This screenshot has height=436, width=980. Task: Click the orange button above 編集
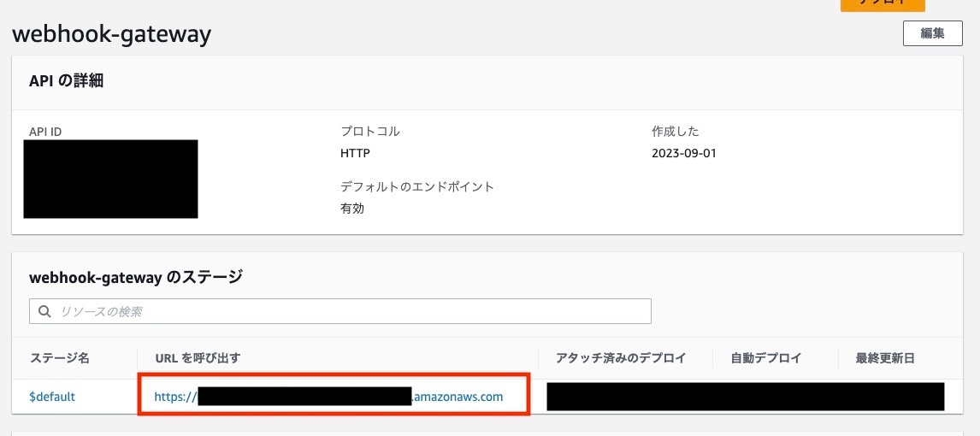[883, 5]
